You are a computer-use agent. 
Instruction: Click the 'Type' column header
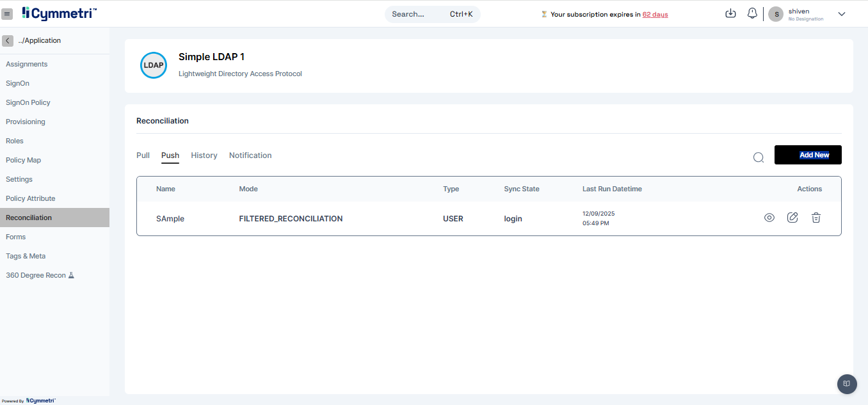tap(451, 189)
